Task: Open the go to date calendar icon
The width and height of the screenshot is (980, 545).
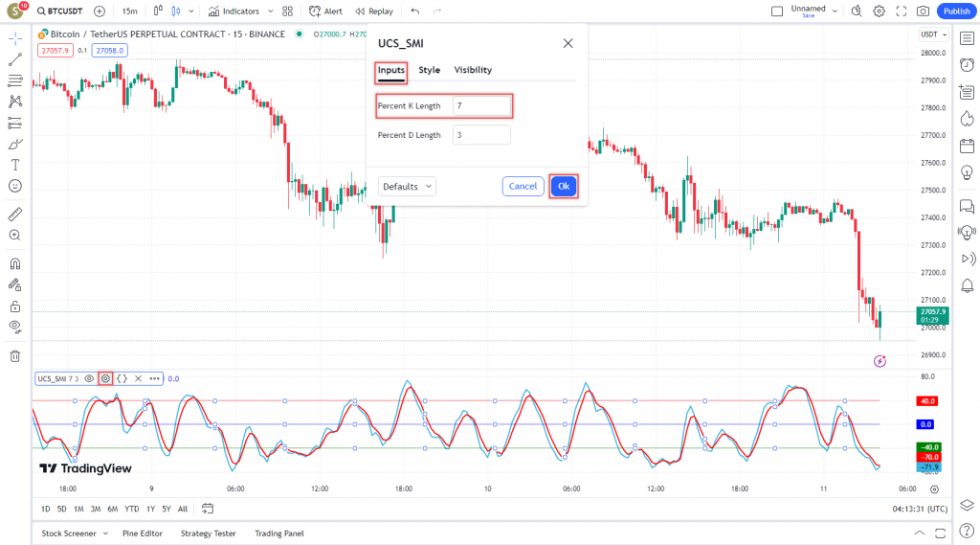Action: (x=208, y=509)
